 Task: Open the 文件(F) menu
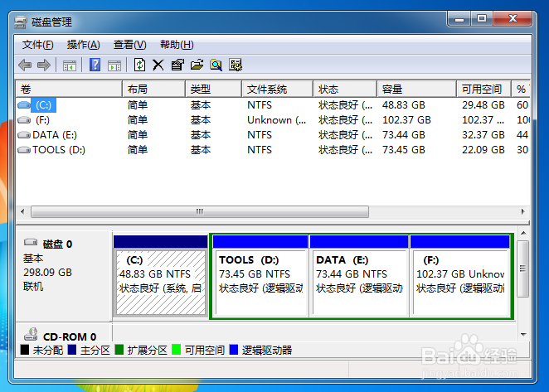coord(38,45)
